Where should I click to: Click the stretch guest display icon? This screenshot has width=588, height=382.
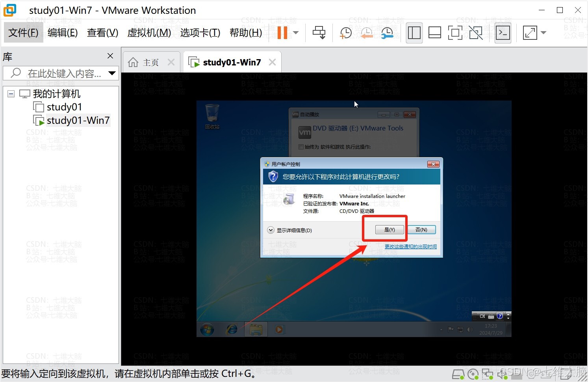[530, 33]
